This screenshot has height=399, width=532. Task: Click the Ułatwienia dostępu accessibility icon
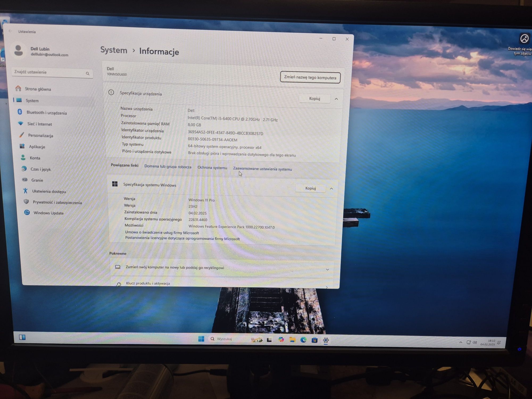26,190
